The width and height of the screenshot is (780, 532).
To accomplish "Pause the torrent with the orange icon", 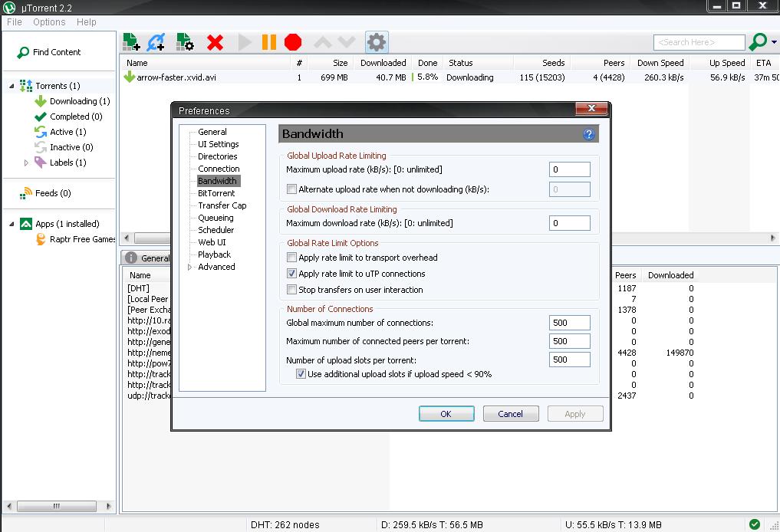I will pyautogui.click(x=269, y=42).
